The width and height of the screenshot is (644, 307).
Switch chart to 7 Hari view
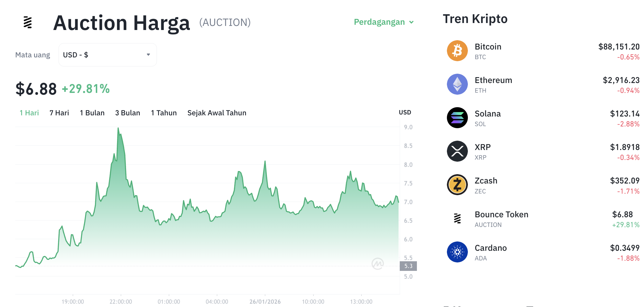[59, 113]
